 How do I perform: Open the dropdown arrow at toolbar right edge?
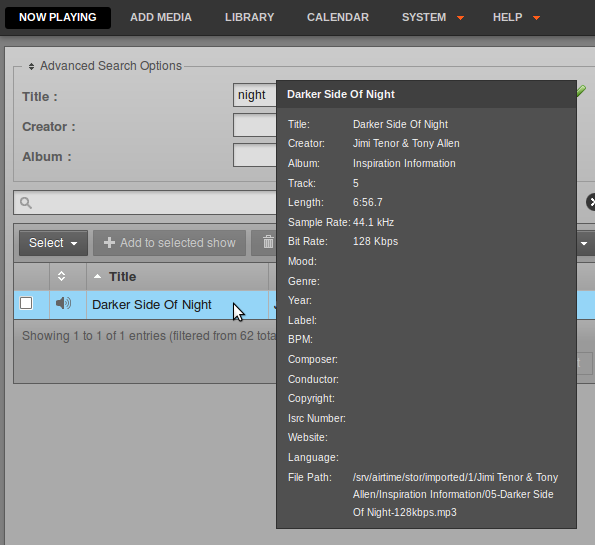[584, 243]
